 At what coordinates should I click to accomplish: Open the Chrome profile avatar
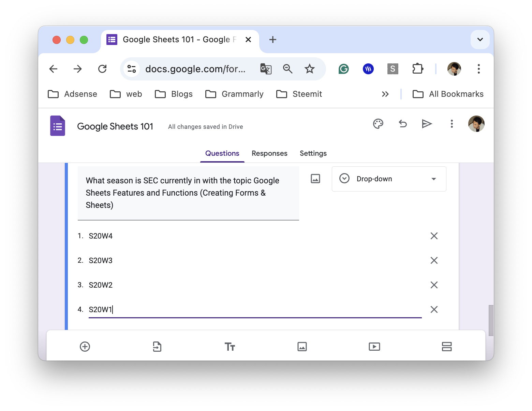[x=454, y=69]
